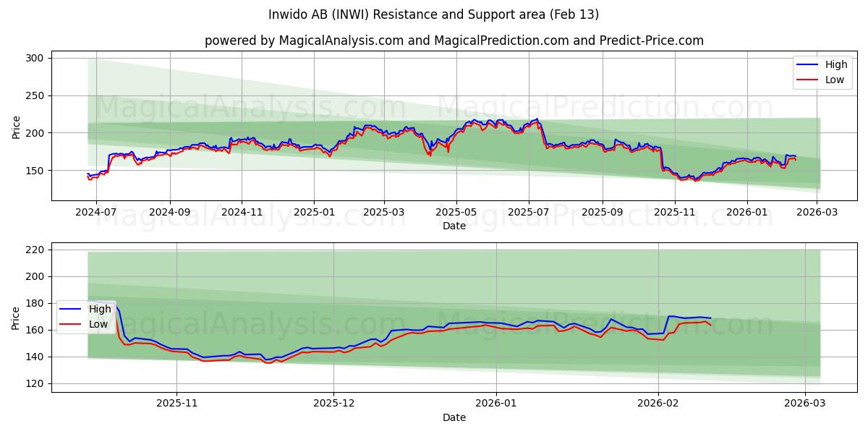Screen dimensions: 868x434
Task: Click the '2025-07' tick label
Action: point(529,212)
